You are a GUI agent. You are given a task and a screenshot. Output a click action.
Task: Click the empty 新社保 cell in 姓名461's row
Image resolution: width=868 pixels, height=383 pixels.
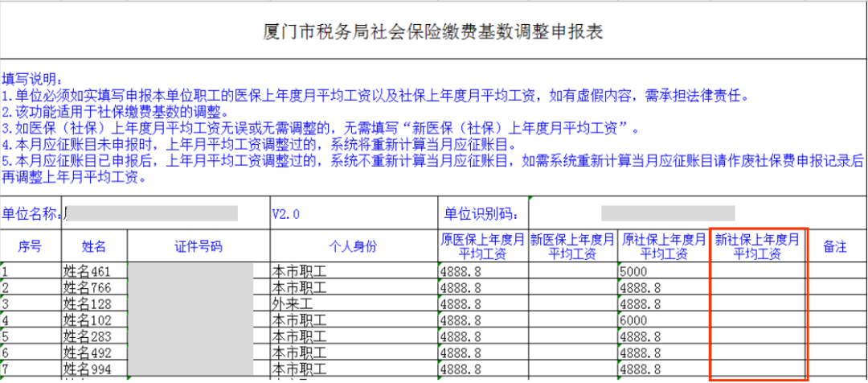point(758,271)
